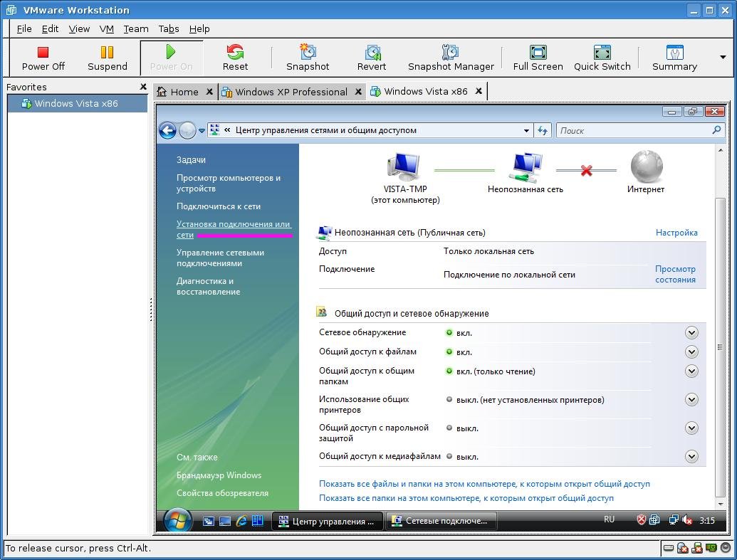Open the Свойства обозревателя link

point(222,493)
